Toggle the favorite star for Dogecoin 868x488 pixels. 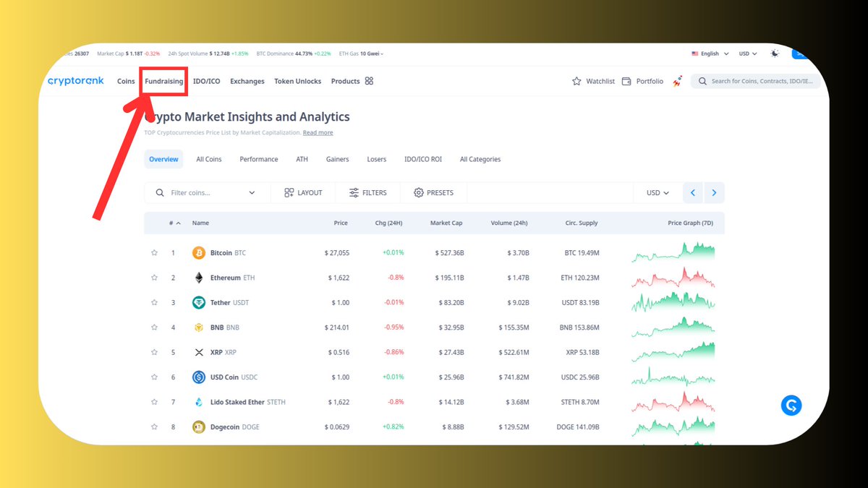pyautogui.click(x=154, y=427)
